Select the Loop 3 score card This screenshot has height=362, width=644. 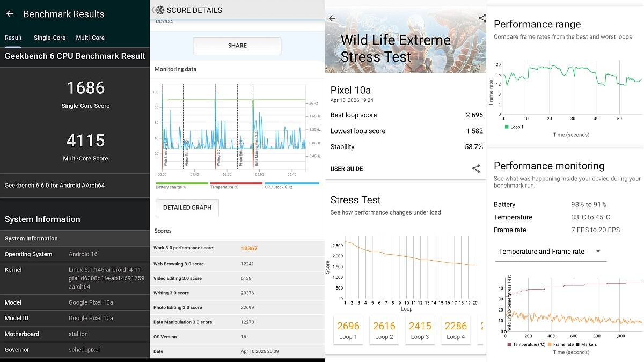420,330
